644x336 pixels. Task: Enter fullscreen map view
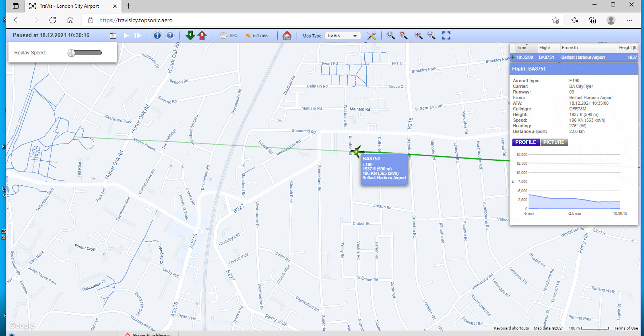[x=446, y=35]
